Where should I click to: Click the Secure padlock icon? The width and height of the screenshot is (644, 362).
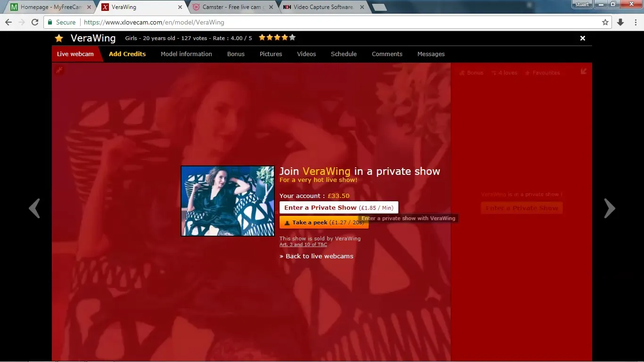[x=50, y=22]
